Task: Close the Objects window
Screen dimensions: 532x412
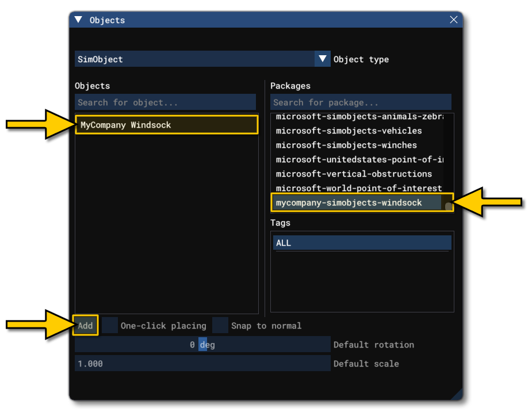Action: (454, 19)
